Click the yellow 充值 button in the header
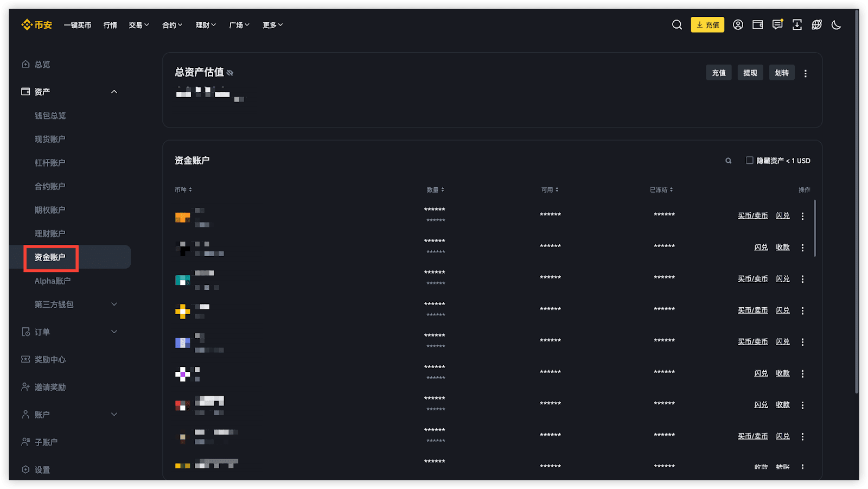 pyautogui.click(x=707, y=25)
